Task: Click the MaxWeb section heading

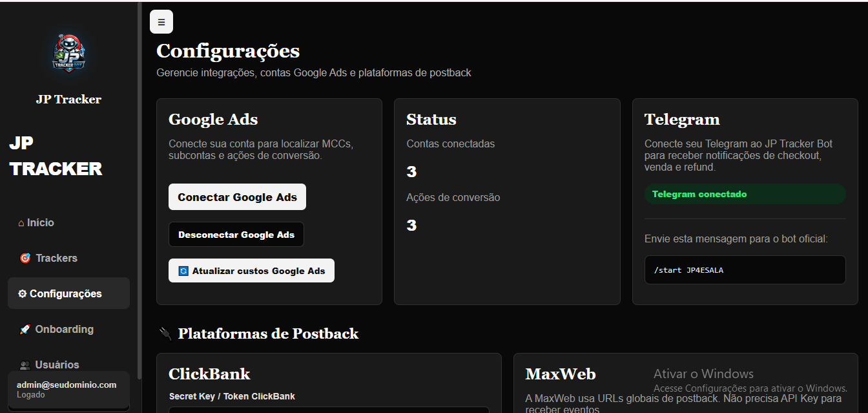Action: tap(561, 374)
